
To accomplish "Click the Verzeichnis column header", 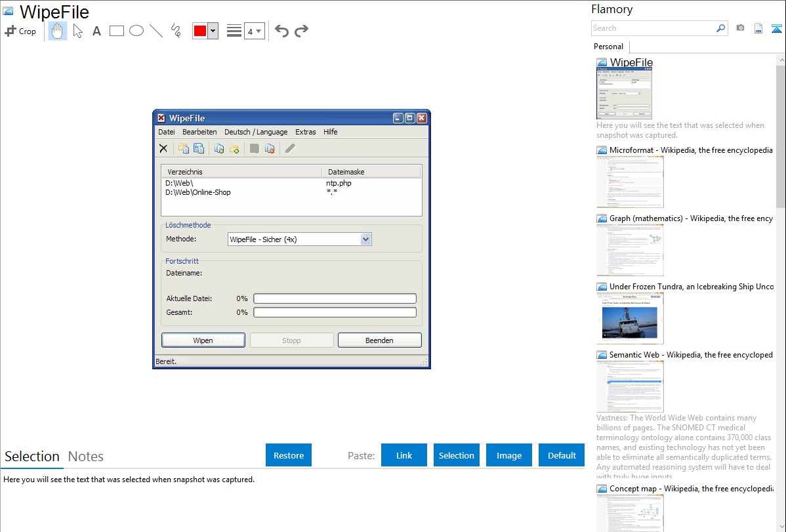I will click(x=241, y=171).
